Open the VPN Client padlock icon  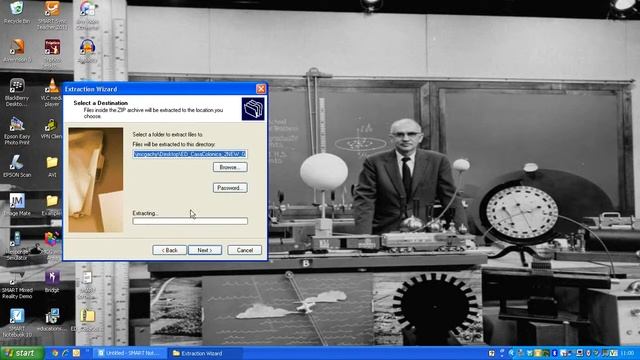(x=52, y=128)
